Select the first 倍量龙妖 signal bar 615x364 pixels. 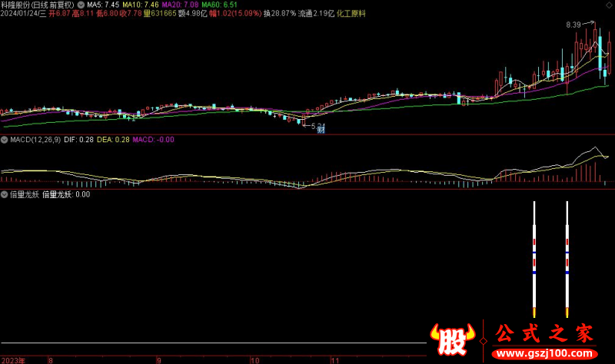click(x=534, y=257)
